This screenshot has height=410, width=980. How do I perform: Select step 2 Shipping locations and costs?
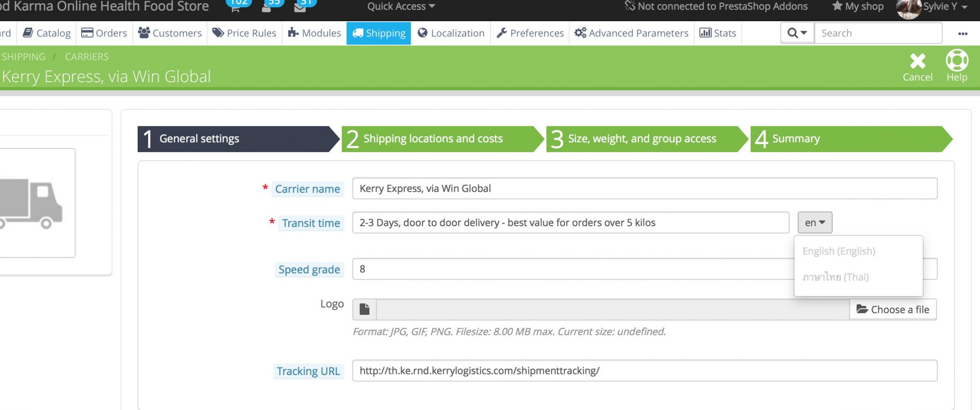[x=443, y=139]
